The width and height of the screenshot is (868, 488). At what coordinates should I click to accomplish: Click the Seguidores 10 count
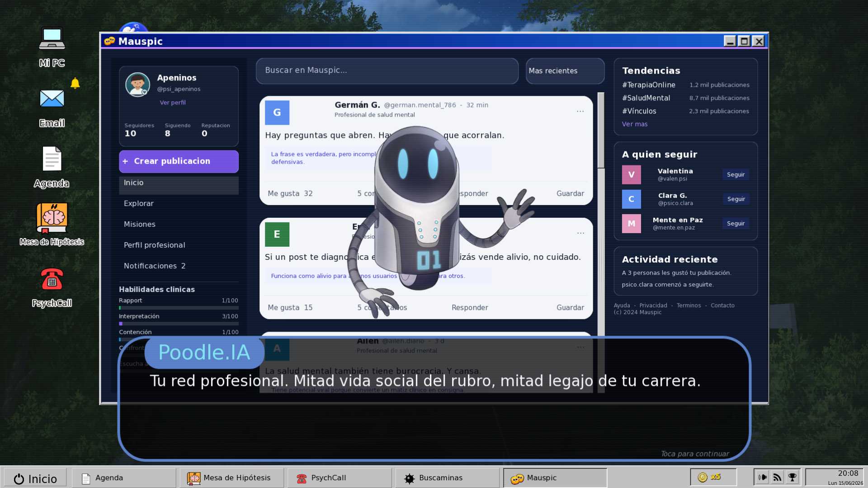click(x=139, y=130)
